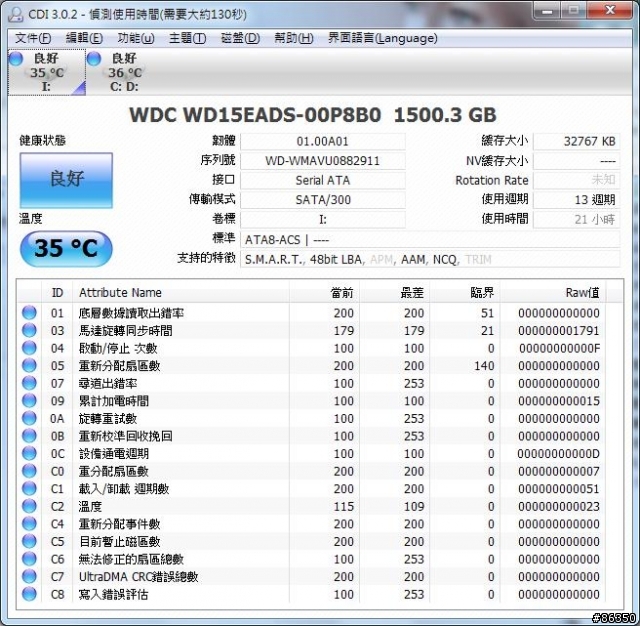Click threshold value 51 in row 01
The height and width of the screenshot is (626, 640).
click(487, 313)
